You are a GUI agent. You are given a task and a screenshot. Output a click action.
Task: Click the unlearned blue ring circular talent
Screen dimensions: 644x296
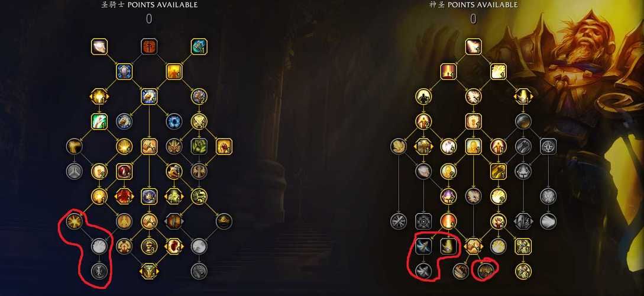coord(174,121)
